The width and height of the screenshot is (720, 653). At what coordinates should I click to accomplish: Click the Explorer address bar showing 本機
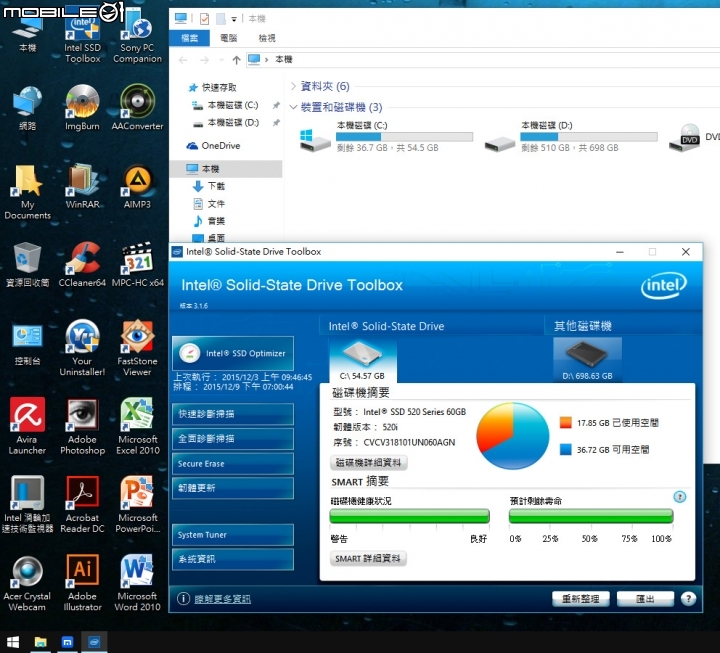(482, 60)
